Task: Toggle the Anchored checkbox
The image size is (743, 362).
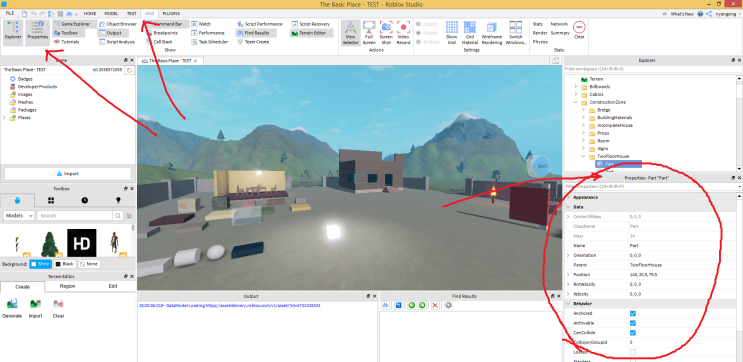Action: point(633,314)
